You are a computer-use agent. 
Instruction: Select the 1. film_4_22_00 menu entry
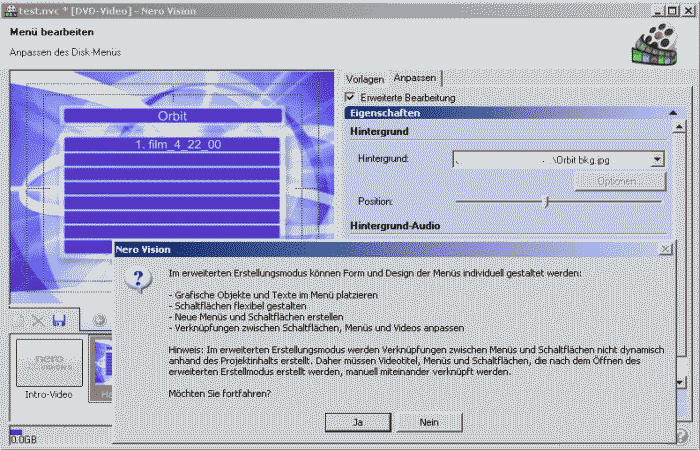pos(172,145)
